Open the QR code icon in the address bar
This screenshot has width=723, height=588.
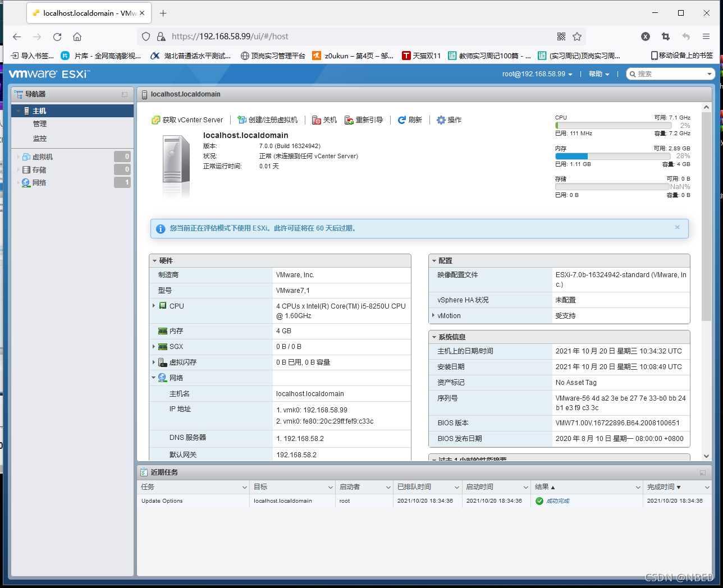561,36
